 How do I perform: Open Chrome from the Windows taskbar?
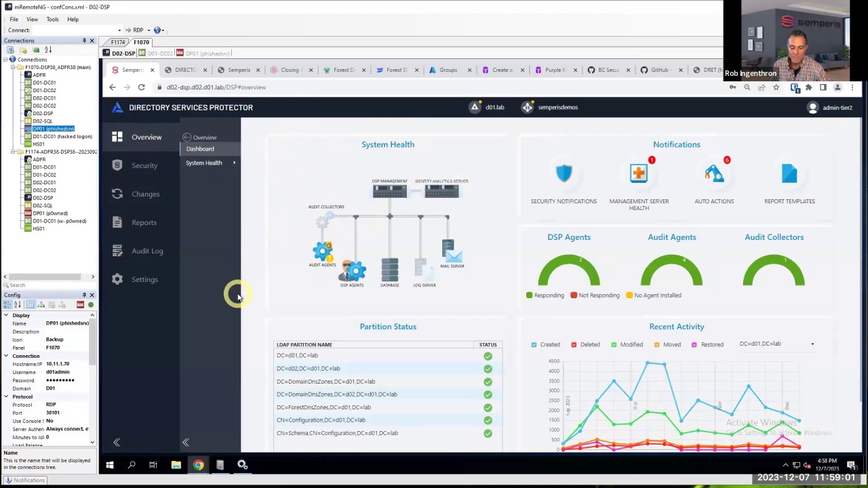pos(198,465)
